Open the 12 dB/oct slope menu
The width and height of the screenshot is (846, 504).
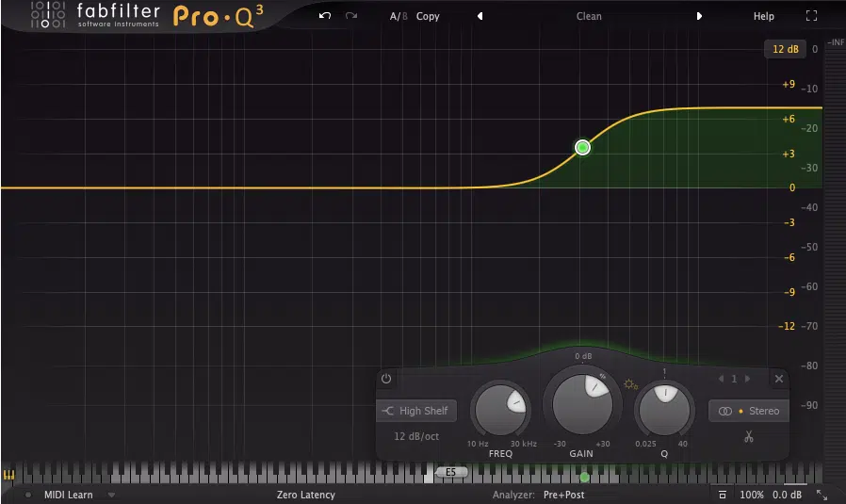point(416,436)
